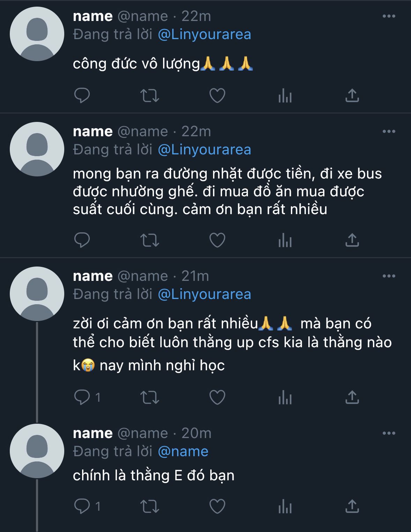Open @Linyourarea link in the first tweet
Image resolution: width=411 pixels, height=532 pixels.
(x=204, y=35)
